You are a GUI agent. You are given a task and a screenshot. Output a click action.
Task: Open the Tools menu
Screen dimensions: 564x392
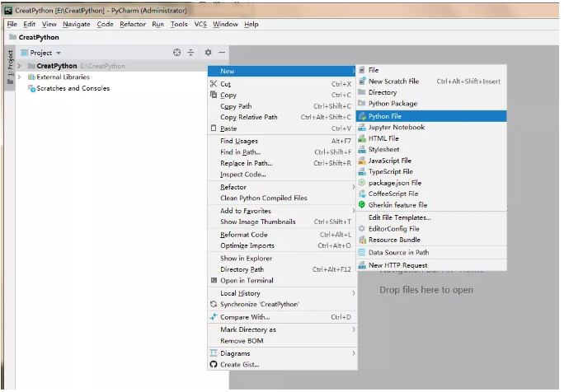[x=179, y=24]
